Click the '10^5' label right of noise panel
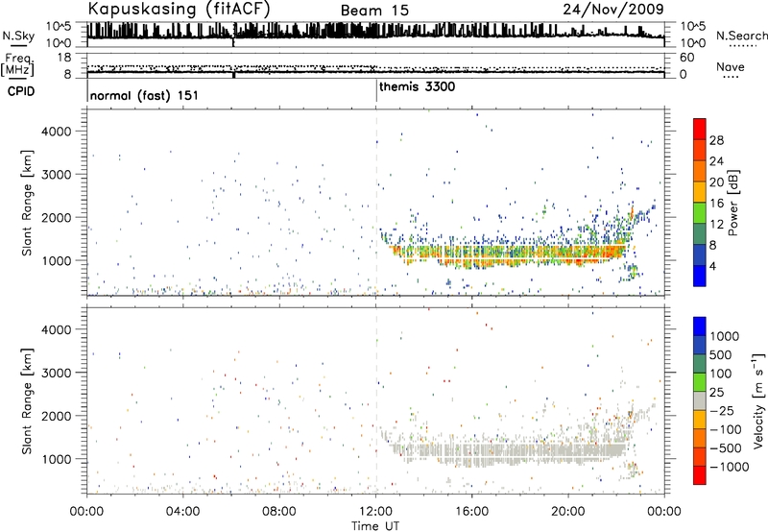This screenshot has width=768, height=532. click(x=693, y=26)
